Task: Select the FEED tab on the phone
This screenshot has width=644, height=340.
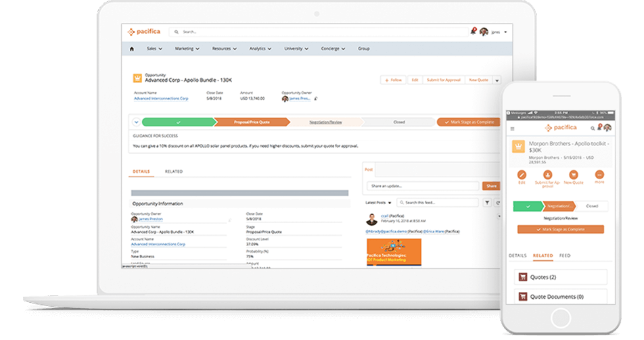Action: tap(565, 256)
